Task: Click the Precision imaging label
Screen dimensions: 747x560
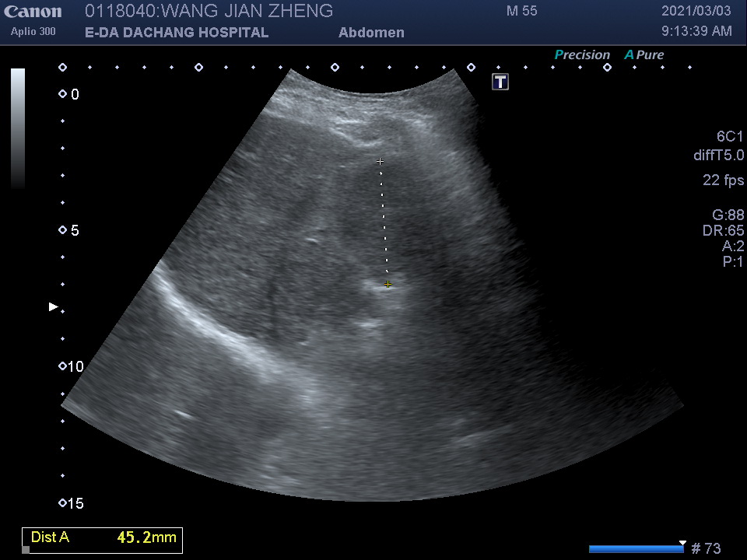Action: pos(582,54)
